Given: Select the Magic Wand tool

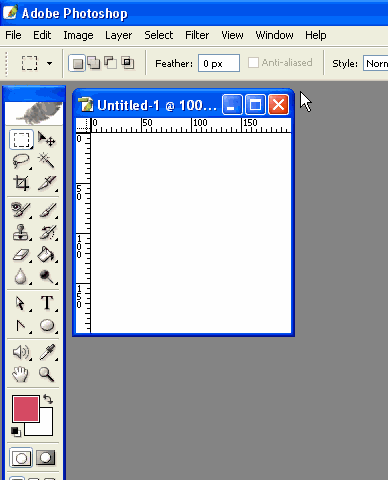Looking at the screenshot, I should coord(47,161).
